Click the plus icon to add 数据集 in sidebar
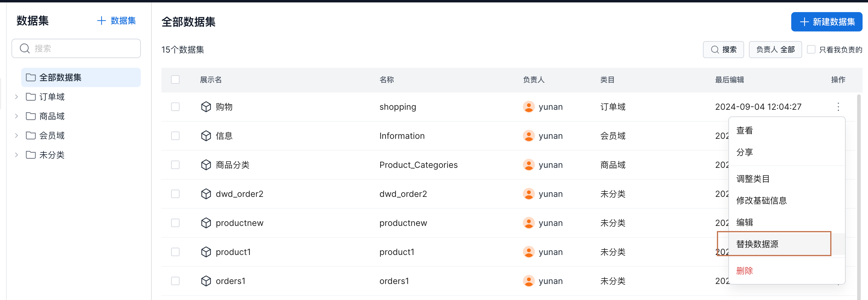This screenshot has width=868, height=300. (x=101, y=21)
